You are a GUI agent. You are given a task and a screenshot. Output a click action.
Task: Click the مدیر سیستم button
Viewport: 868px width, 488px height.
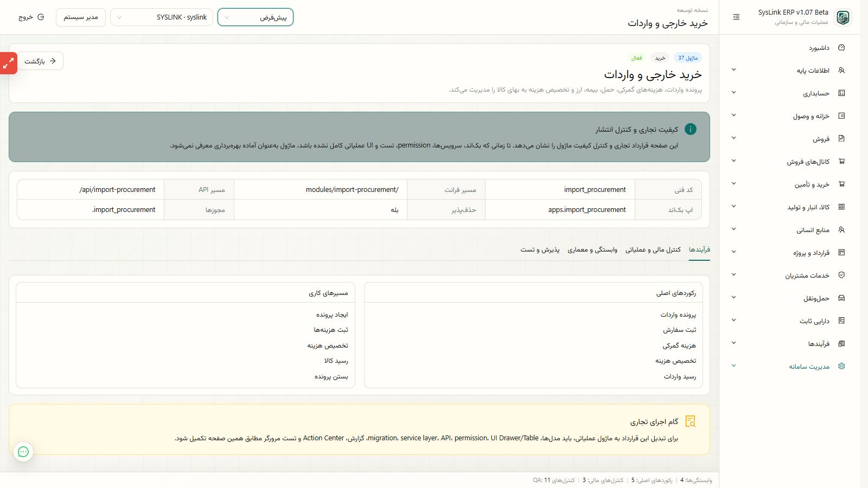click(81, 17)
